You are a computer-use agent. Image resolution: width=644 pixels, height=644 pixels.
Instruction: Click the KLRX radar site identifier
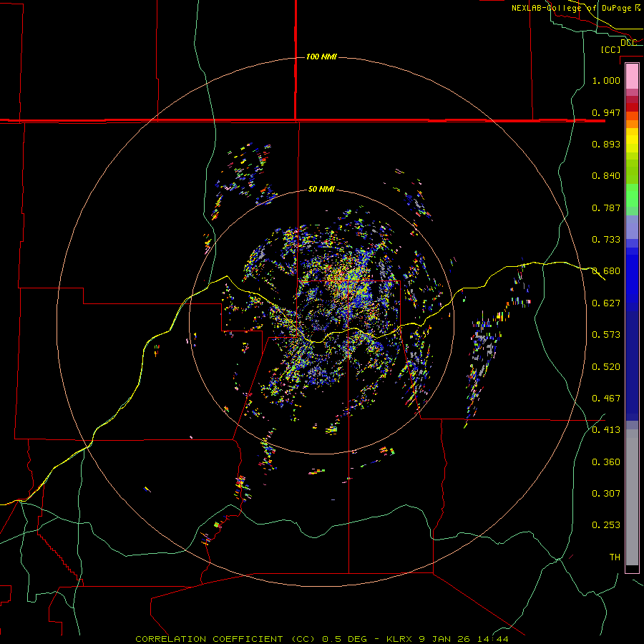399,639
